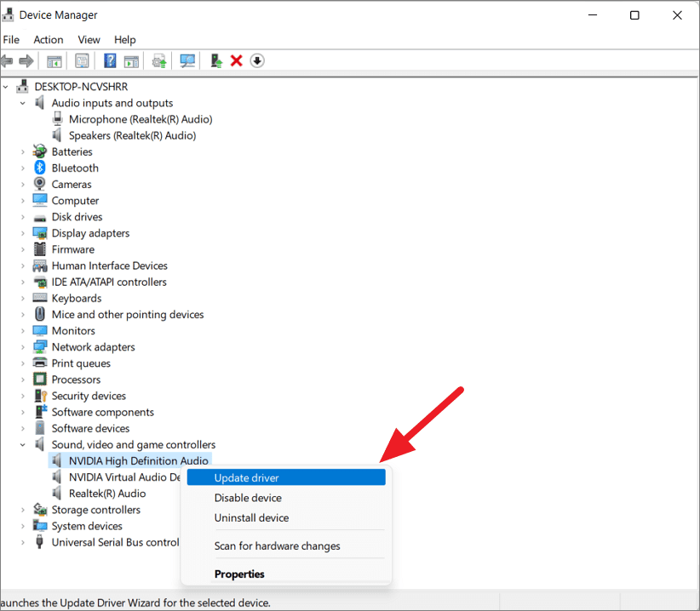Click the Keyboards category icon
The width and height of the screenshot is (700, 611).
pos(40,298)
